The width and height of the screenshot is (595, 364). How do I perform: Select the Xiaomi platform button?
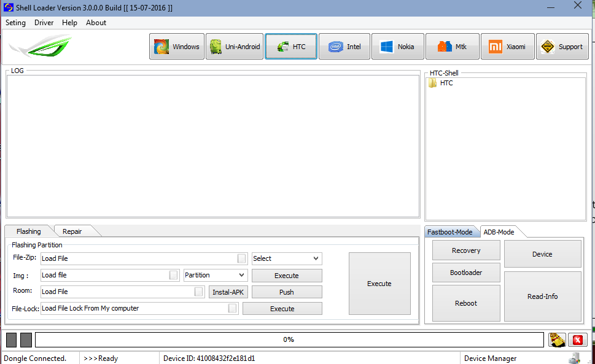tap(508, 46)
